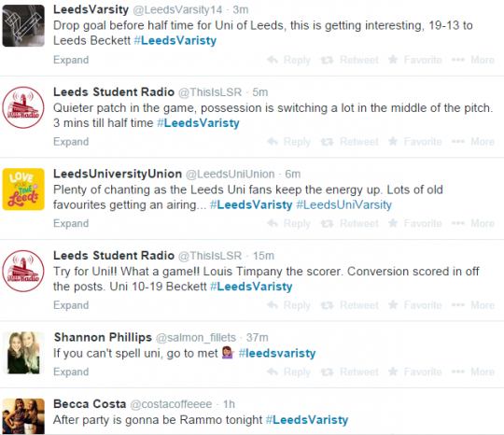The width and height of the screenshot is (504, 435).
Task: Retweet the LeedsUniversityUnion chanting tweet
Action: pyautogui.click(x=349, y=223)
